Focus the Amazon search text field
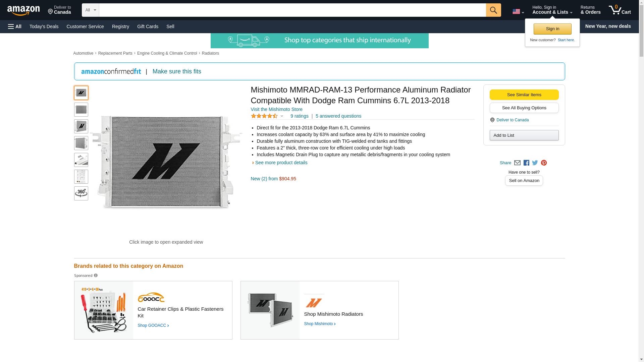 click(x=292, y=10)
